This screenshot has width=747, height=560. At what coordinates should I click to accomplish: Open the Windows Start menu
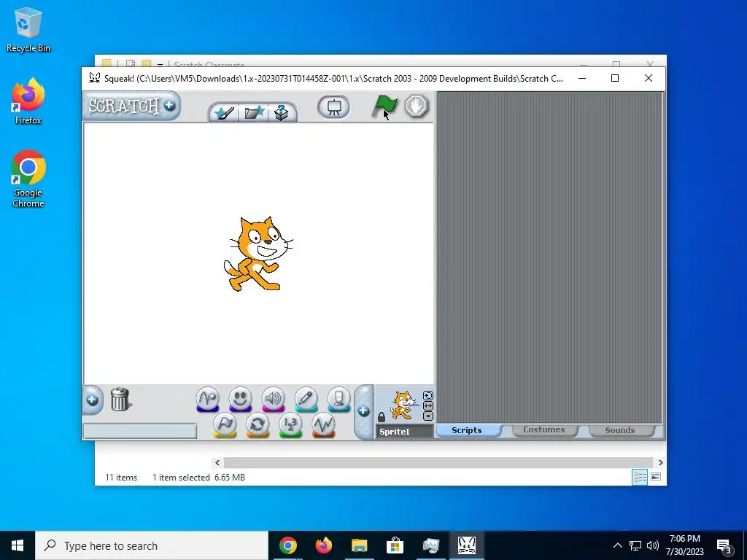click(18, 545)
